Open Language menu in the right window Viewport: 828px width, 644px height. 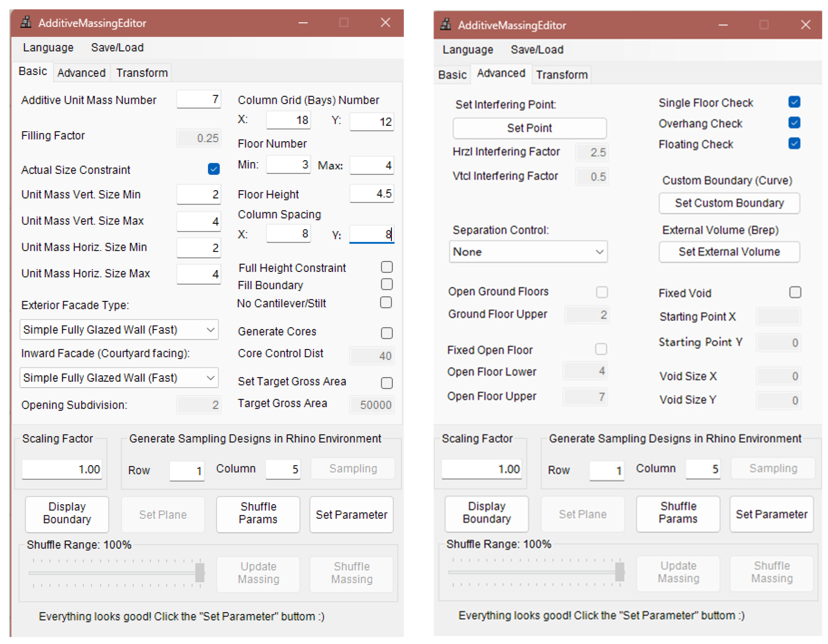(468, 50)
